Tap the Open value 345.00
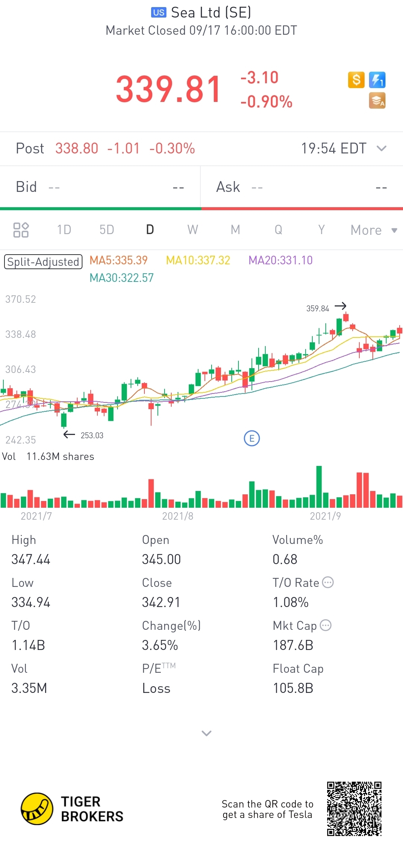Image resolution: width=403 pixels, height=868 pixels. (x=161, y=559)
